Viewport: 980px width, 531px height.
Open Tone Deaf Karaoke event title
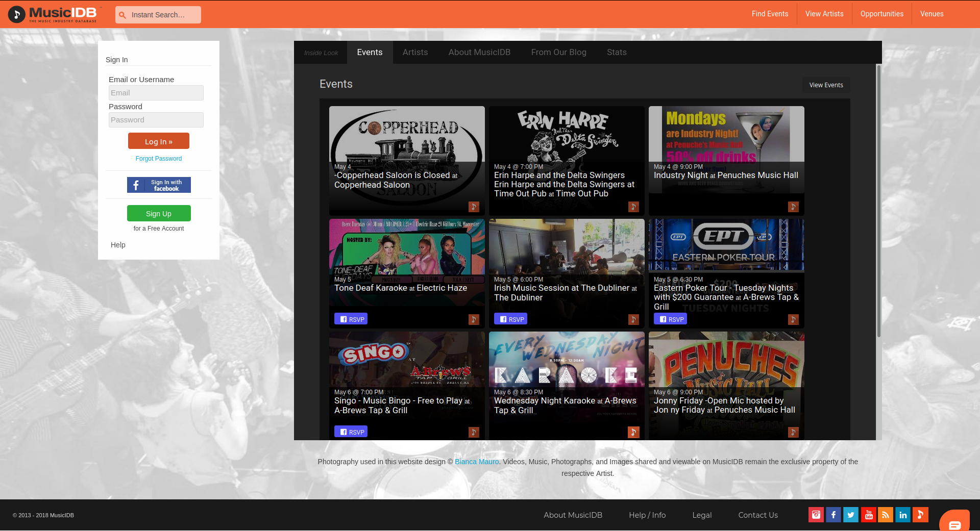(x=371, y=288)
